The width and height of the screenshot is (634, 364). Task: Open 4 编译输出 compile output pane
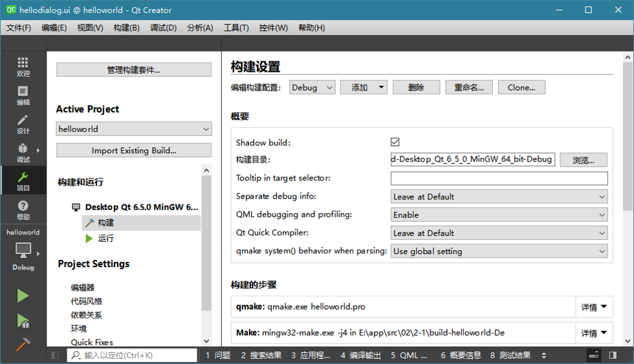click(361, 355)
